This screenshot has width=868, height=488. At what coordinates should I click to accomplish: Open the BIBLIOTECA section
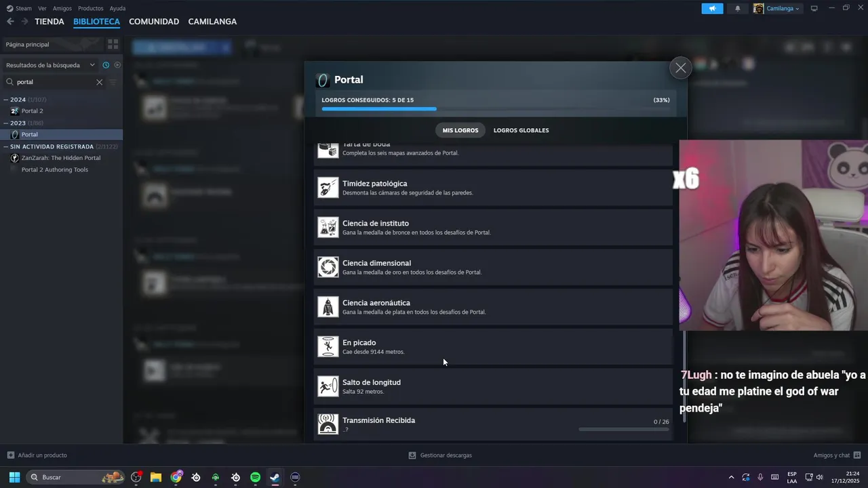pos(96,22)
